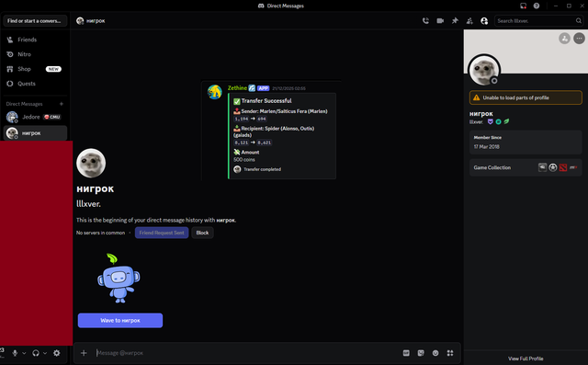Open emoji picker
Viewport: 588px width, 365px height.
[x=435, y=353]
